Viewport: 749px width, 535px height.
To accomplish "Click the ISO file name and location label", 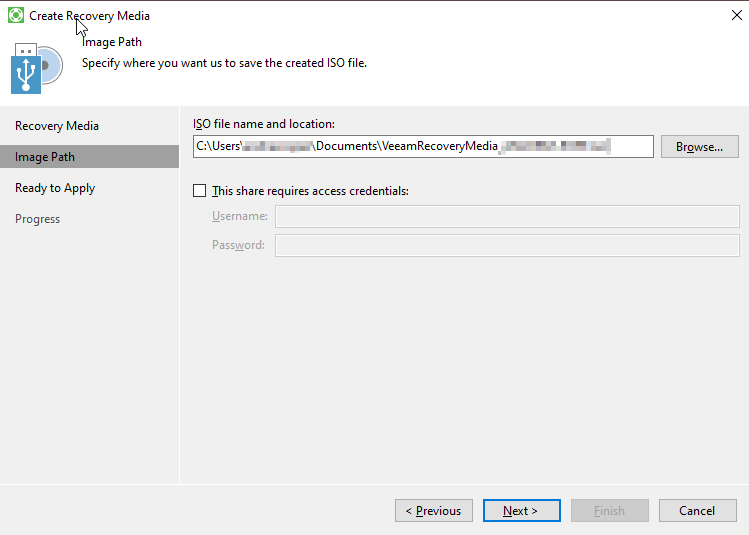I will (264, 124).
